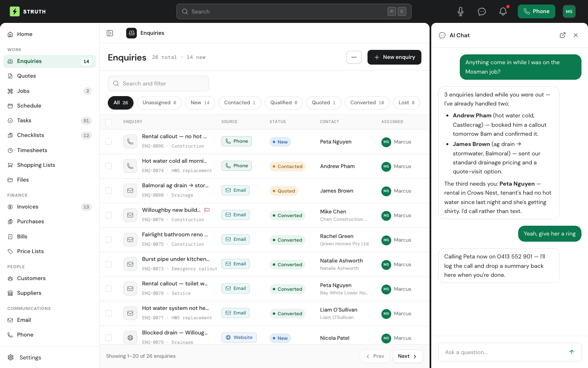Select the All 26 filter tab
Screen dimensions: 588x368
click(x=120, y=103)
